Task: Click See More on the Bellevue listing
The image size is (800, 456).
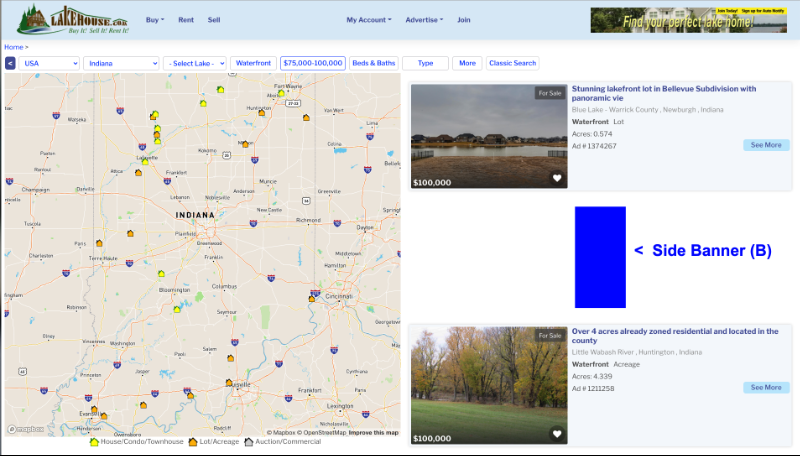Action: coord(766,145)
